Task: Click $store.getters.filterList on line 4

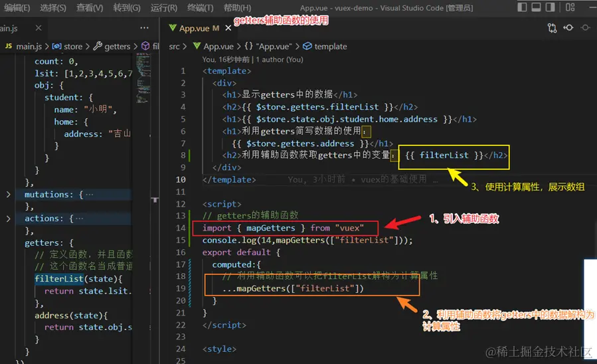Action: [317, 107]
